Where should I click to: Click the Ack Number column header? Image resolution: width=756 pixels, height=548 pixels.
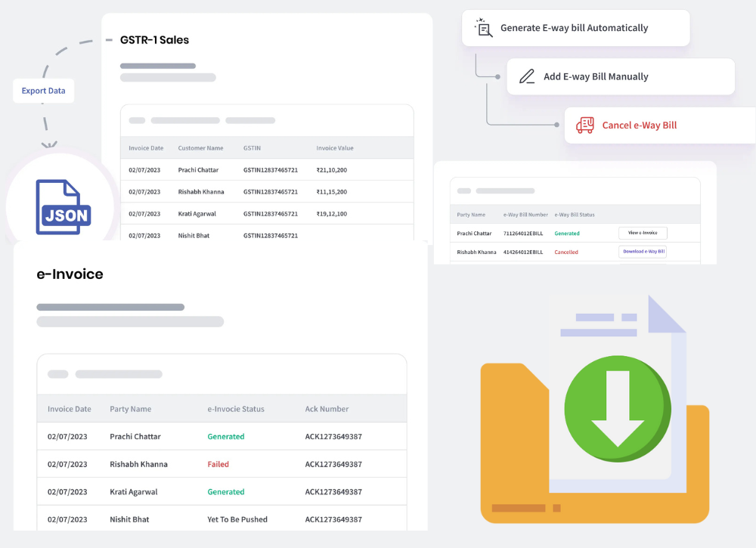coord(327,409)
